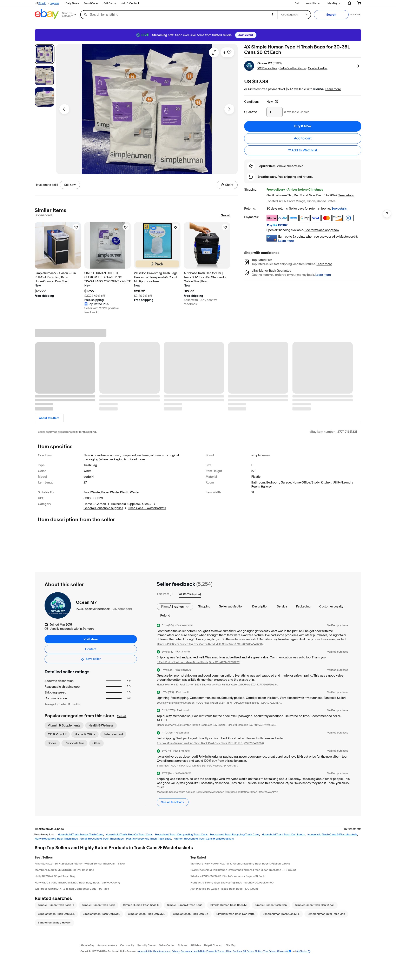Favorite the Autobase Trash Can for Car item

[x=225, y=228]
